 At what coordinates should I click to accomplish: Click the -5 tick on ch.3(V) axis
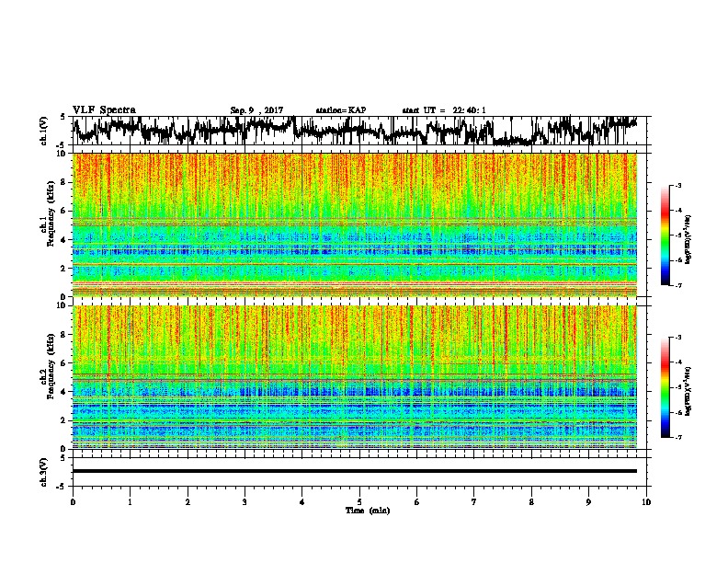click(62, 487)
